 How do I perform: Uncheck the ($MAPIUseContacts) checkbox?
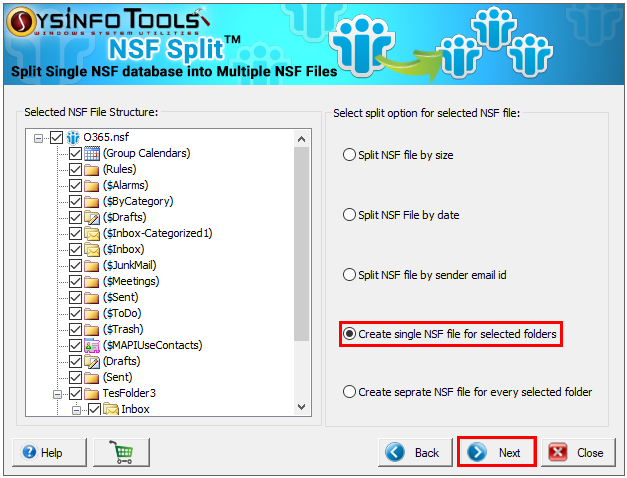76,346
